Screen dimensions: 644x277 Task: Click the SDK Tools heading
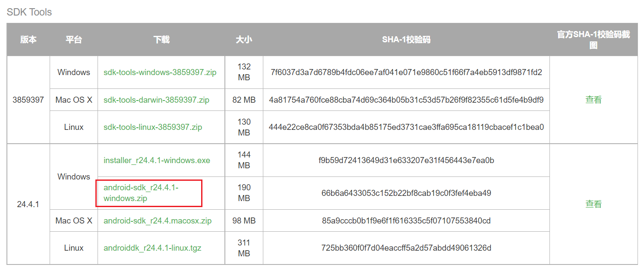[x=29, y=12]
